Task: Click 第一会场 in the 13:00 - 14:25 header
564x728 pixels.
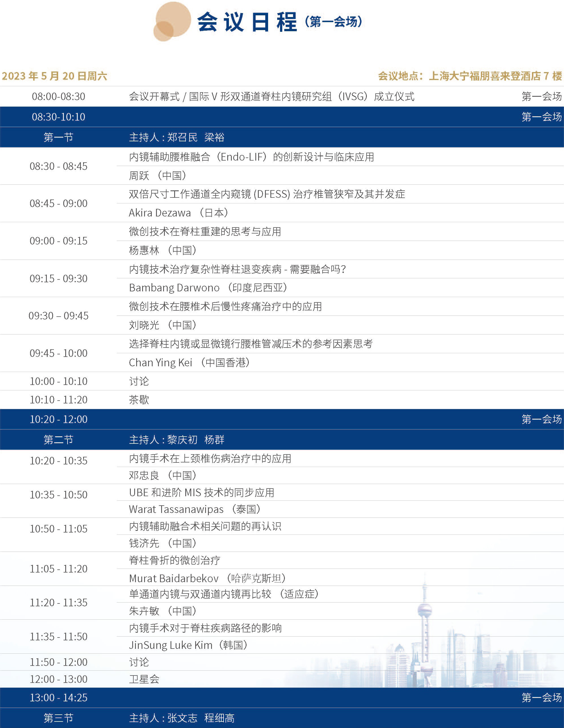Action: (542, 697)
